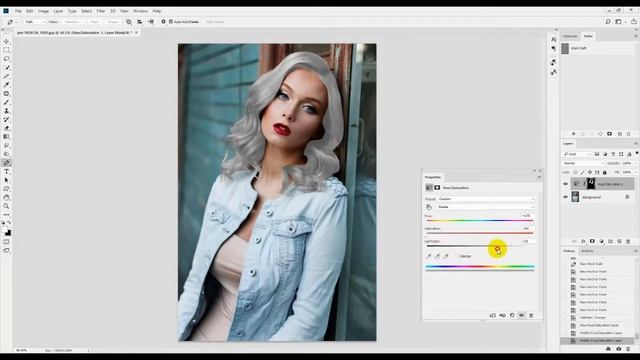Viewport: 640px width, 360px height.
Task: Open the Path alignment options
Action: pos(140,22)
